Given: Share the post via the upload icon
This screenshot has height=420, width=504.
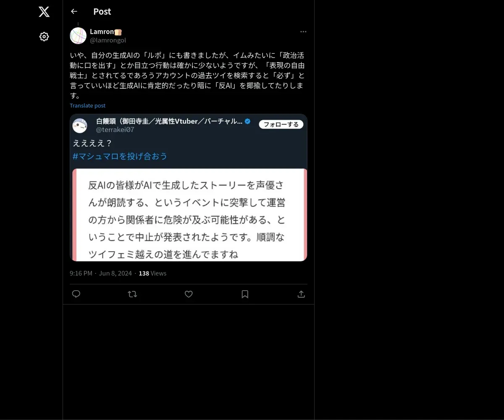Looking at the screenshot, I should click(301, 294).
